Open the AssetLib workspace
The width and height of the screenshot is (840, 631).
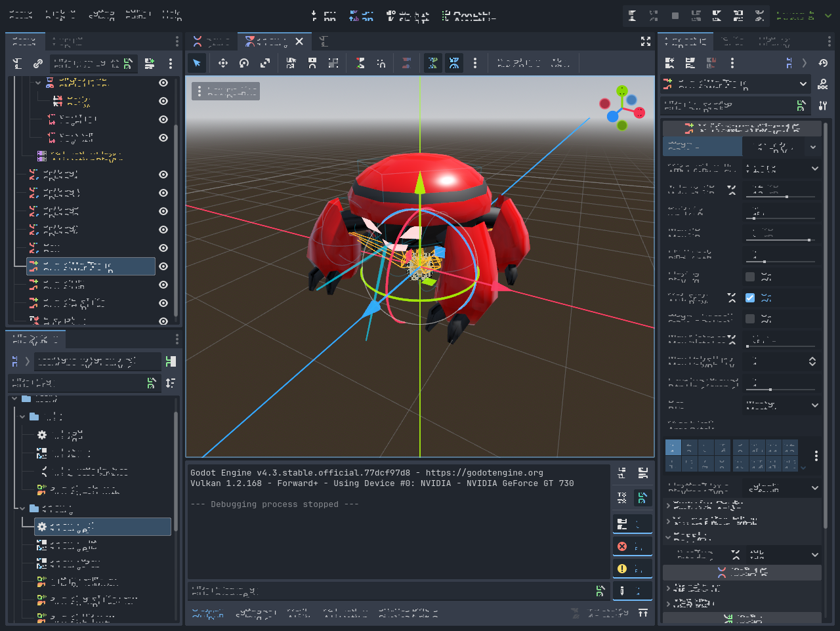[x=469, y=16]
